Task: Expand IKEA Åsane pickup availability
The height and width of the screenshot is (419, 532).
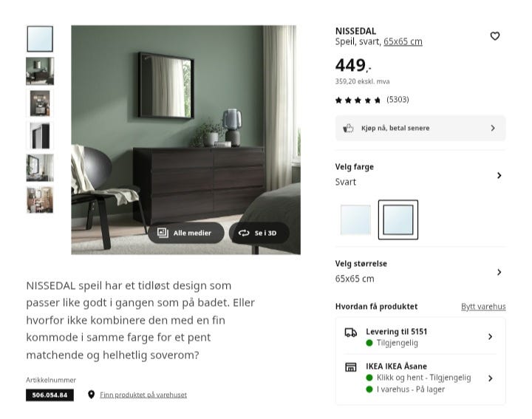Action: tap(420, 378)
